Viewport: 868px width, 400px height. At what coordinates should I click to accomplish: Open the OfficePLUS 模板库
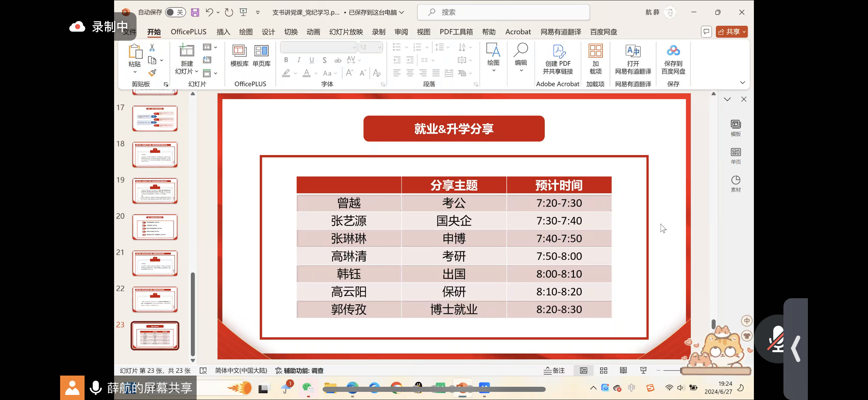pos(239,56)
